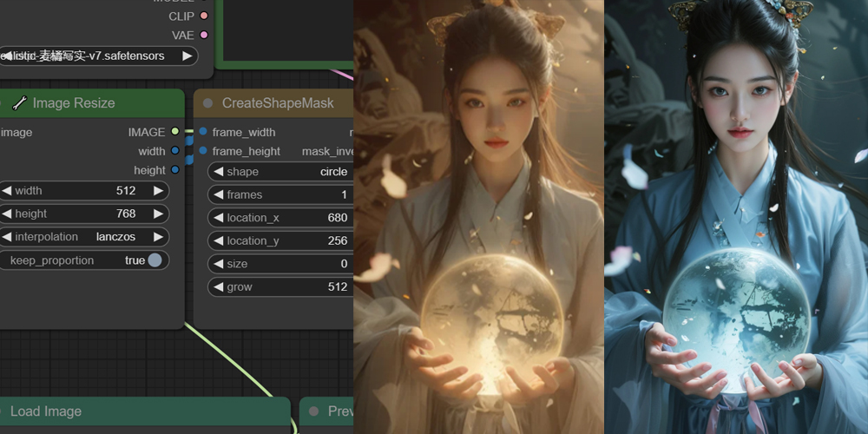
Task: Switch to next checkpoint safetensors file
Action: (x=187, y=56)
